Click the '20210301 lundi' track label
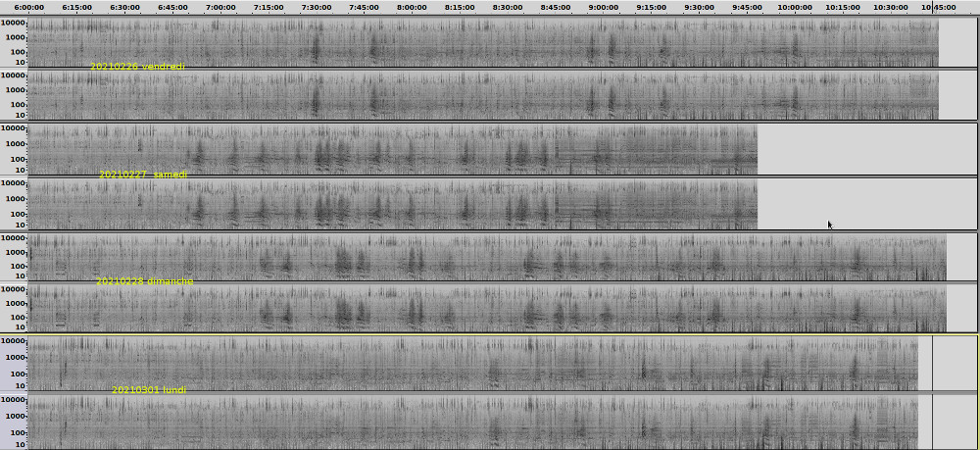Image resolution: width=980 pixels, height=450 pixels. point(149,390)
